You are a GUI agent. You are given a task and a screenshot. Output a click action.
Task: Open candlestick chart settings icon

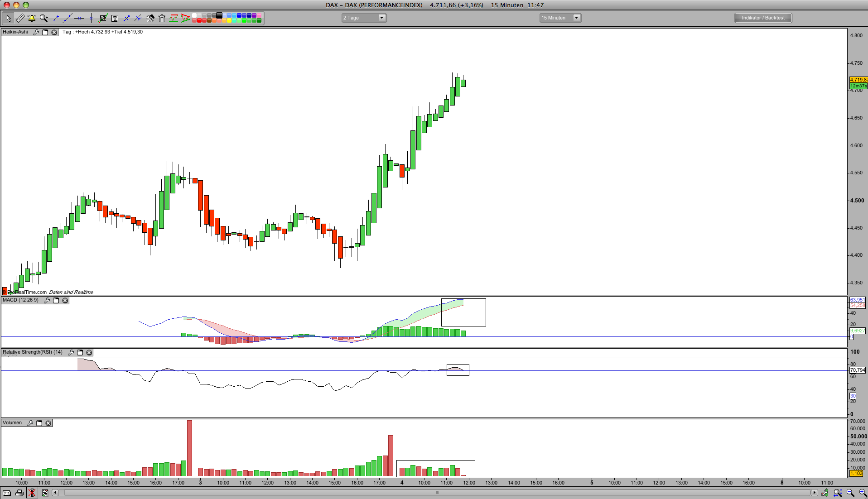825,493
